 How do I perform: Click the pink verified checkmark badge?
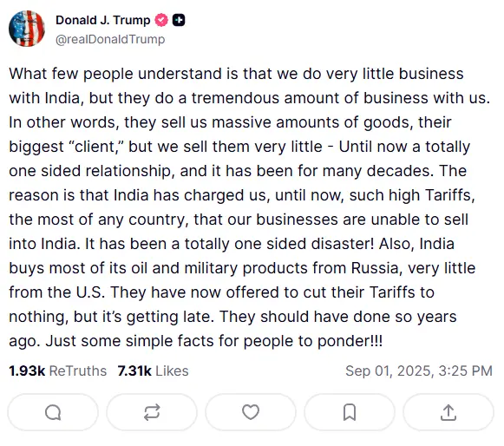click(161, 20)
